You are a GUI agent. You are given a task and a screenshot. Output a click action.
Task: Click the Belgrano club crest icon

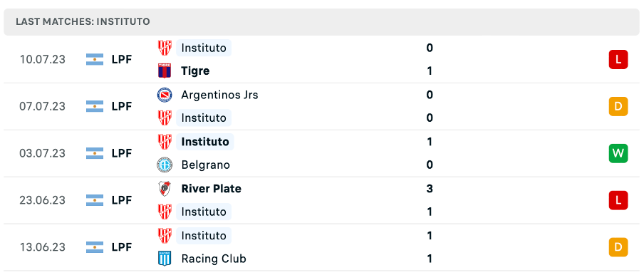[x=165, y=165]
